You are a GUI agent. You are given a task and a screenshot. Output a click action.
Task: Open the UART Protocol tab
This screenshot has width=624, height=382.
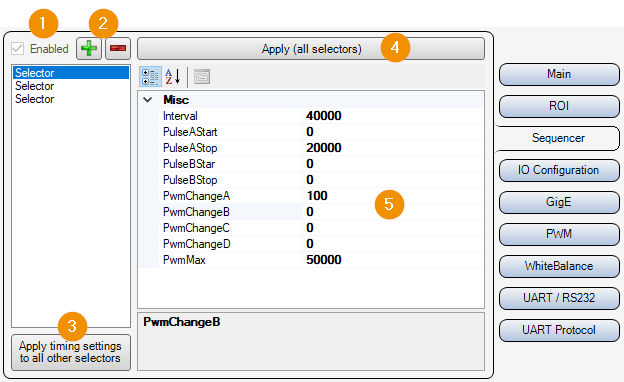coord(559,330)
